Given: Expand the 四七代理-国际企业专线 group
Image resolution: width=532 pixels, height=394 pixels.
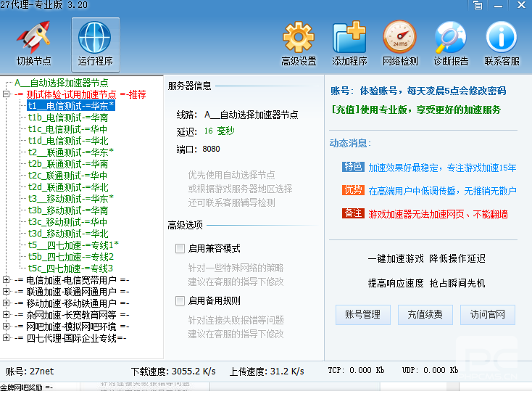Looking at the screenshot, I should click(x=7, y=338).
